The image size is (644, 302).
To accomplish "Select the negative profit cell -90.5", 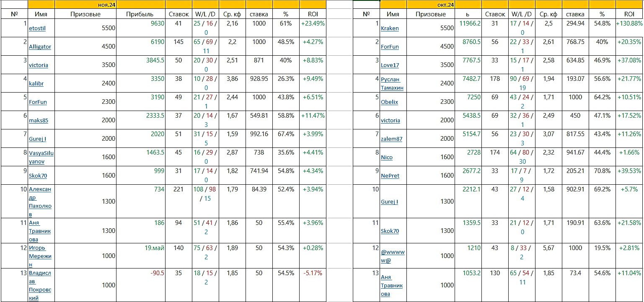I will click(x=141, y=285).
